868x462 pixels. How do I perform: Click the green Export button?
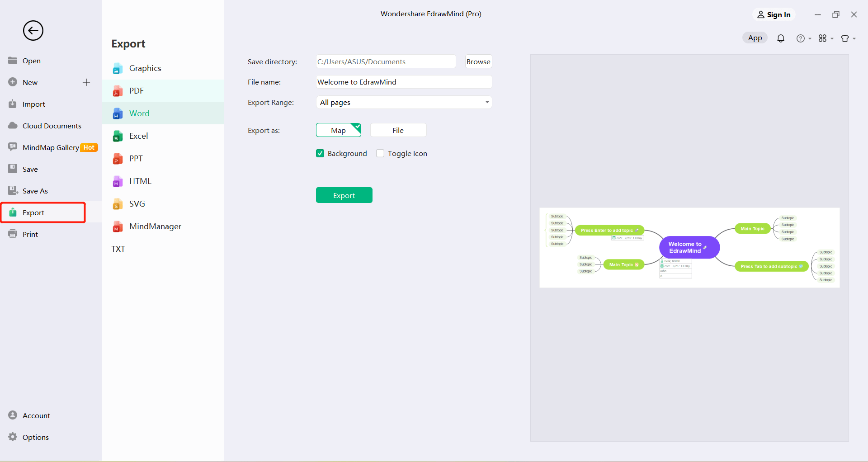click(344, 195)
